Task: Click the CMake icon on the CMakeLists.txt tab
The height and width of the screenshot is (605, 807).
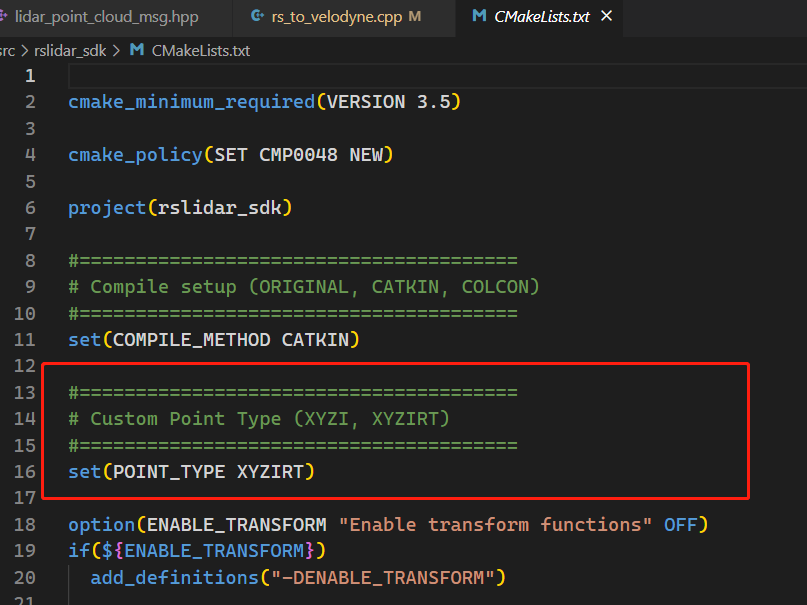Action: click(479, 17)
